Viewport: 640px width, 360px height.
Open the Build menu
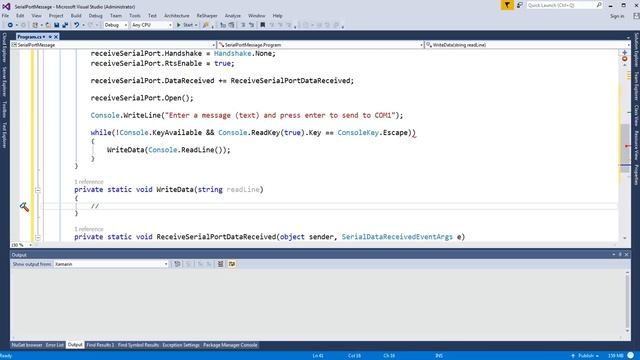[76, 16]
